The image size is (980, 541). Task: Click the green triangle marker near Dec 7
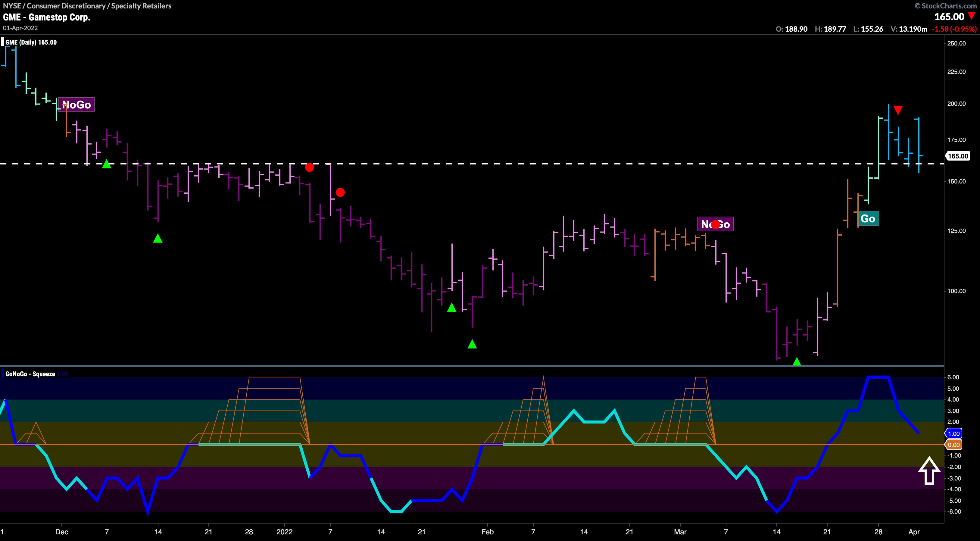[x=107, y=164]
